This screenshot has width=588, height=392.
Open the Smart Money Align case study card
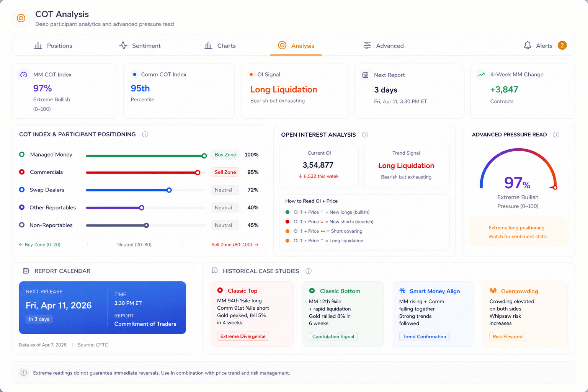coord(433,314)
